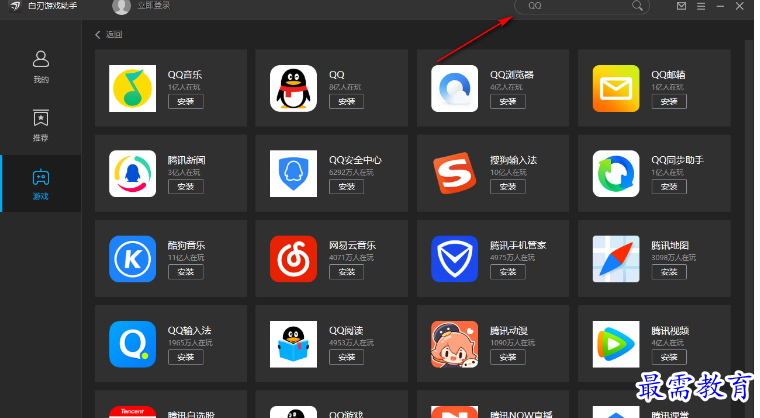The width and height of the screenshot is (760, 418).
Task: Go to 推荐 sidebar tab
Action: coord(41,125)
